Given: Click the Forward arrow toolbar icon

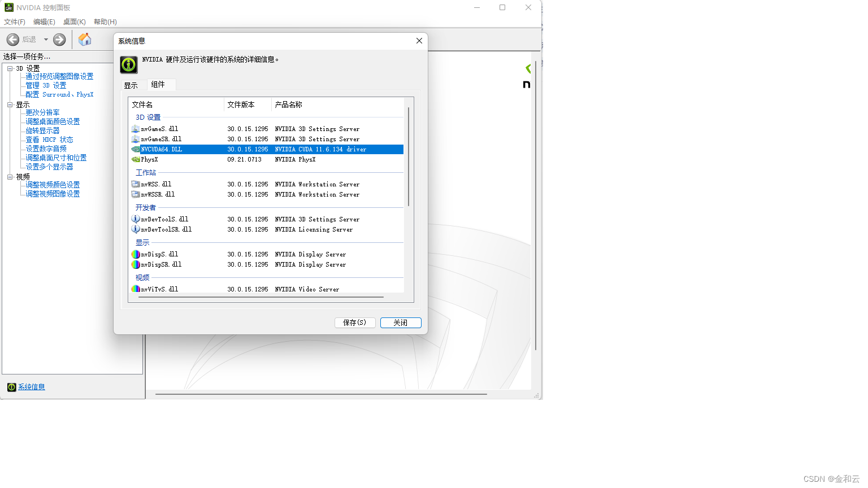Looking at the screenshot, I should coord(59,40).
